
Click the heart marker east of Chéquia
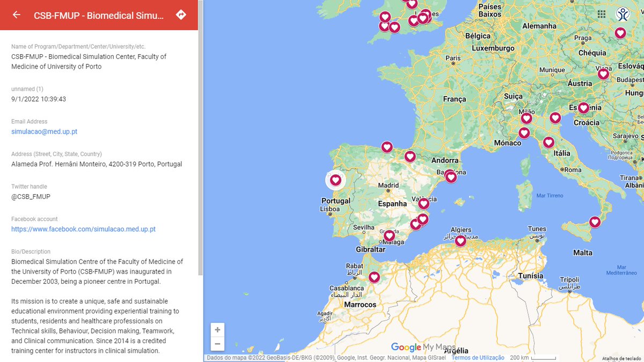[620, 33]
